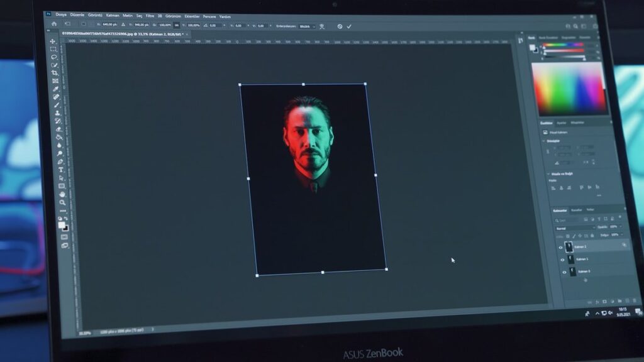Screen dimensions: 644x362
Task: Toggle lock position in Layers panel
Action: (580, 236)
